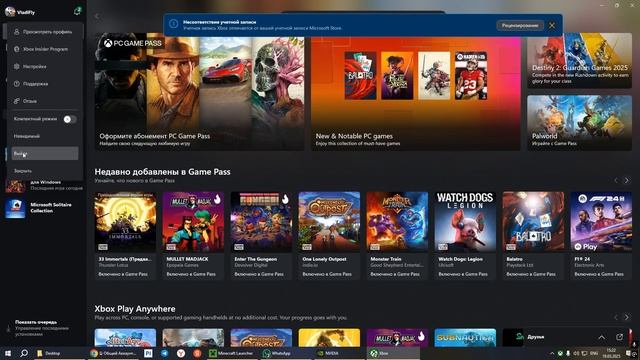Open the VladiFly profile avatar
This screenshot has width=640, height=360.
tap(10, 11)
